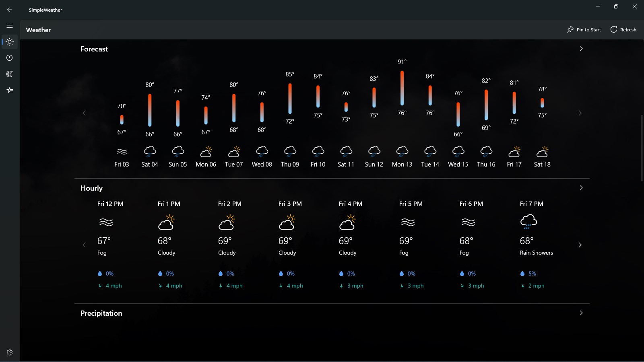Open the current weather view in the sidebar
This screenshot has height=362, width=644.
coord(10,41)
